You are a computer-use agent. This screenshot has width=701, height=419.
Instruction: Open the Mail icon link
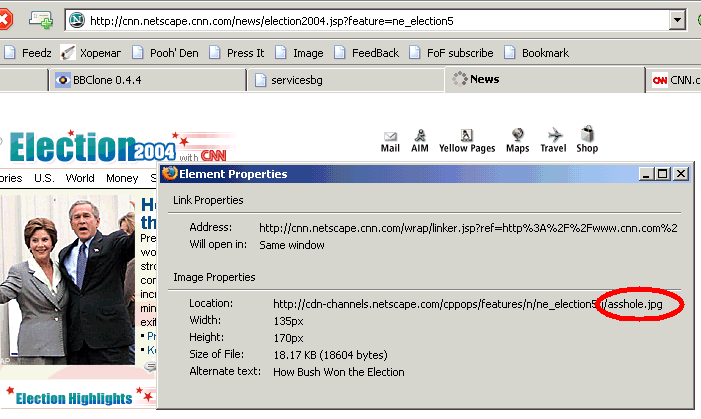tap(390, 141)
